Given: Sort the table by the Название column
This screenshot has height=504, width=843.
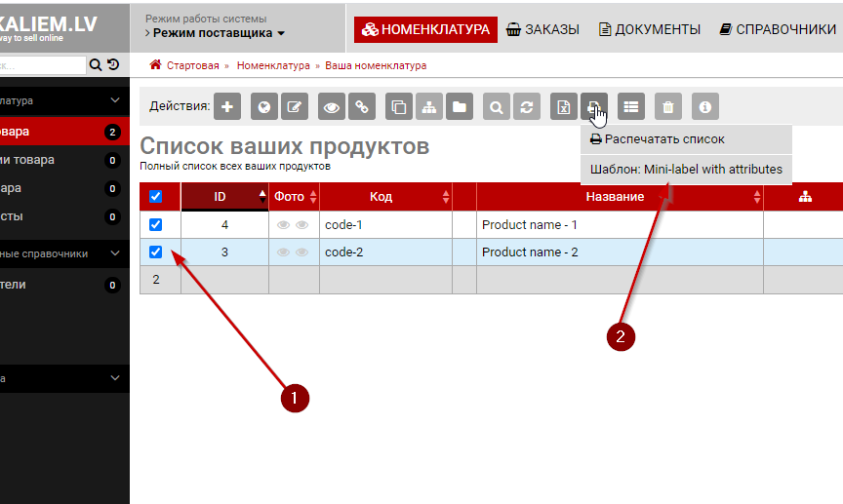Looking at the screenshot, I should coord(615,197).
